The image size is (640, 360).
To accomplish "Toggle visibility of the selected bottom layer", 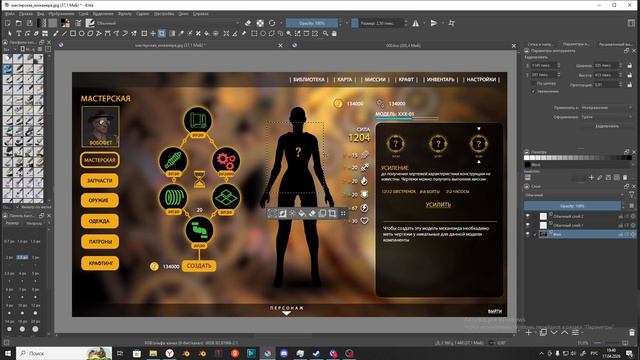I will (x=528, y=234).
